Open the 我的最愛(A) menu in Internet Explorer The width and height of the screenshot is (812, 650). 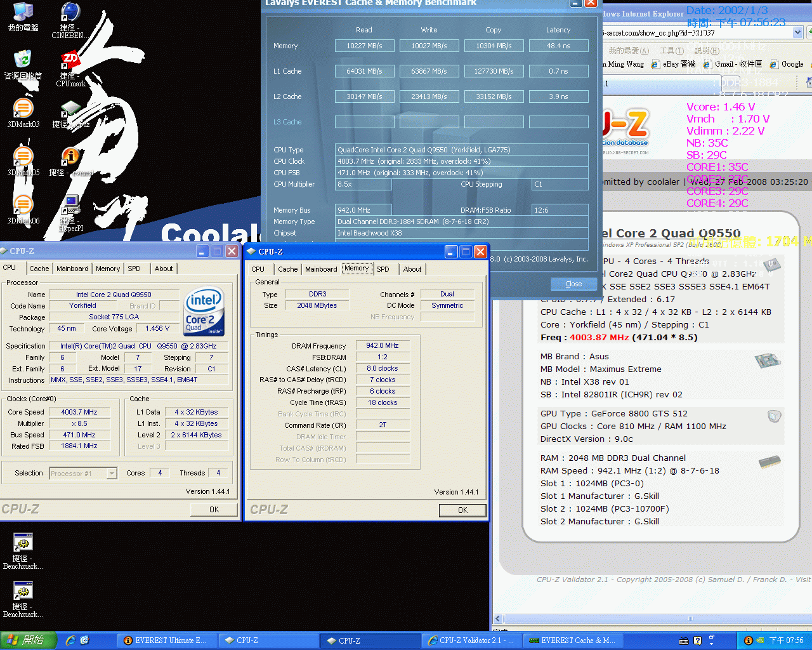629,51
